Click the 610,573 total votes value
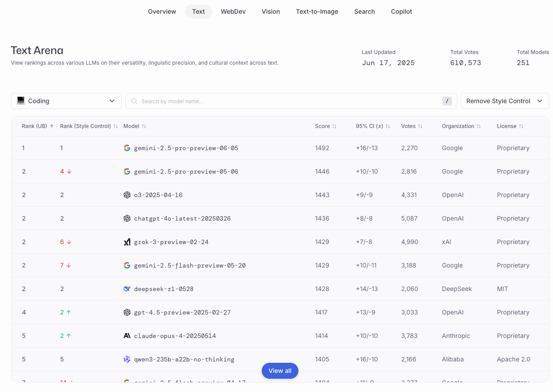Image resolution: width=553 pixels, height=392 pixels. 466,63
